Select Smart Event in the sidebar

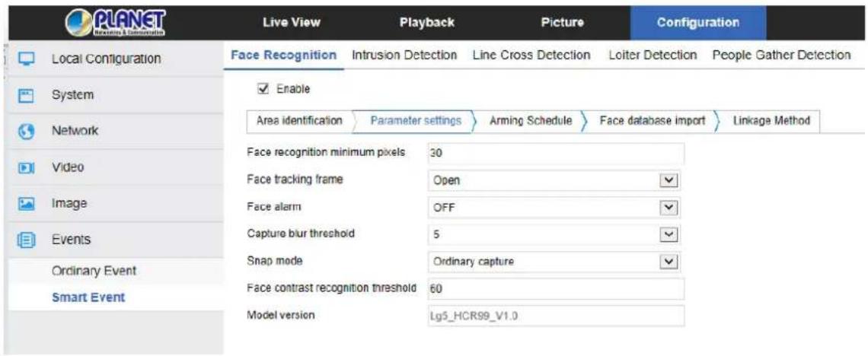click(x=88, y=297)
